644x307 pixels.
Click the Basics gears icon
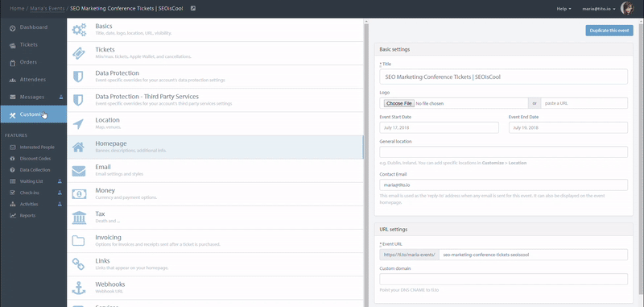(79, 30)
